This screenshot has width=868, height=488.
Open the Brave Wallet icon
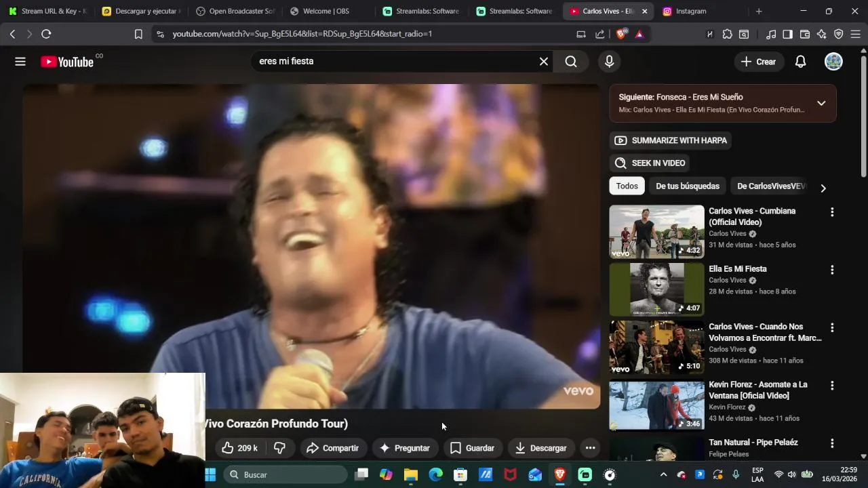click(x=805, y=34)
